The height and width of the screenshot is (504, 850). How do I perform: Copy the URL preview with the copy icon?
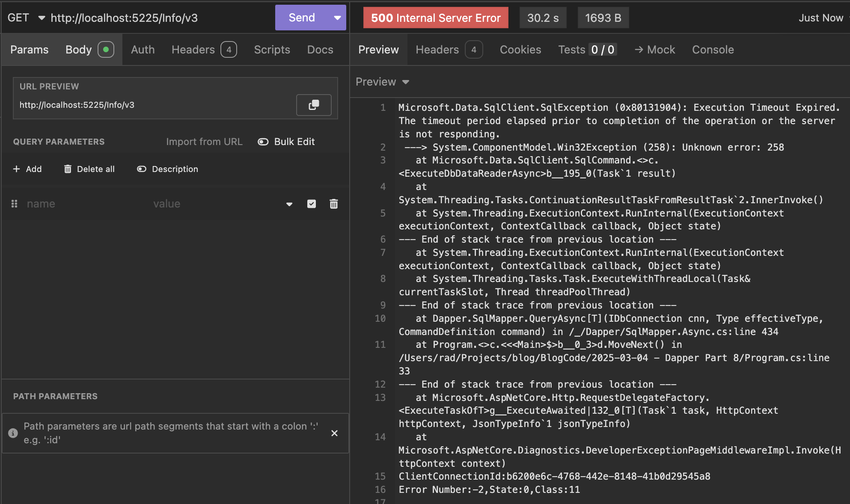[314, 105]
